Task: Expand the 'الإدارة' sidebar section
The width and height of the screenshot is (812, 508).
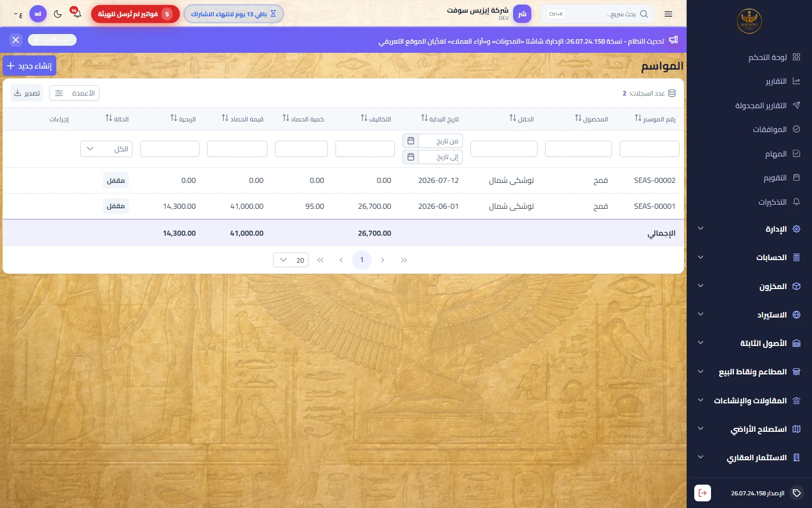Action: point(750,229)
